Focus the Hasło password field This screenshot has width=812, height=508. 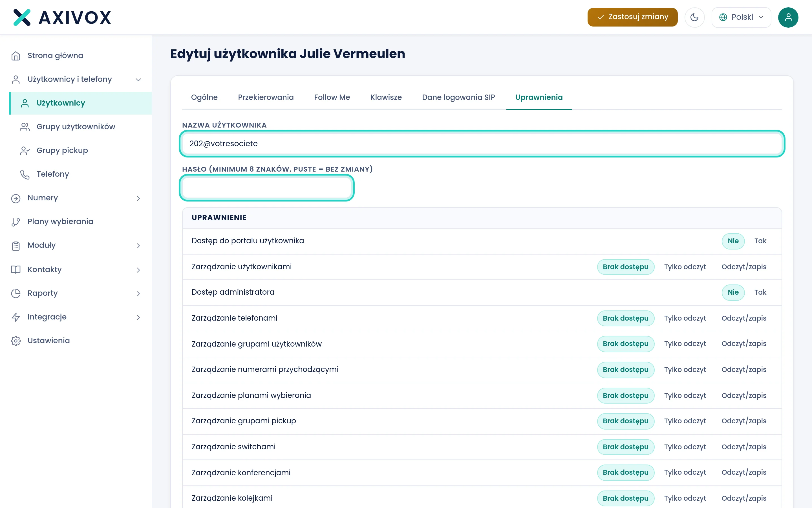pos(266,188)
